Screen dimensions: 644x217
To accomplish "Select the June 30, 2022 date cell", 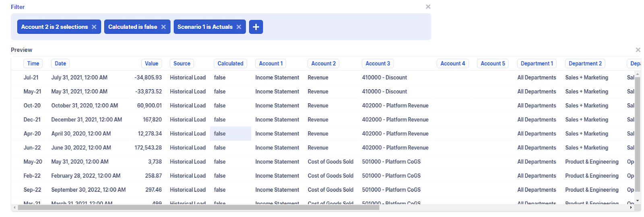I will (x=81, y=148).
